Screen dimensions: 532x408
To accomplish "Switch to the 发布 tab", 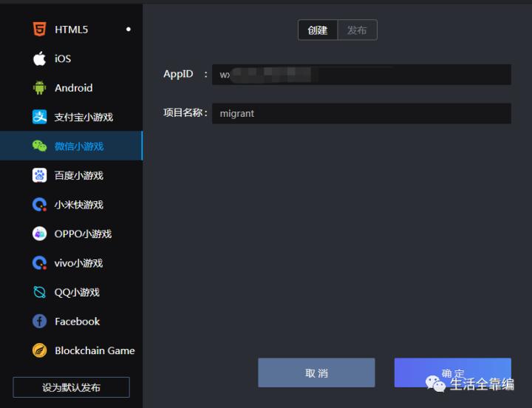I will coord(358,30).
